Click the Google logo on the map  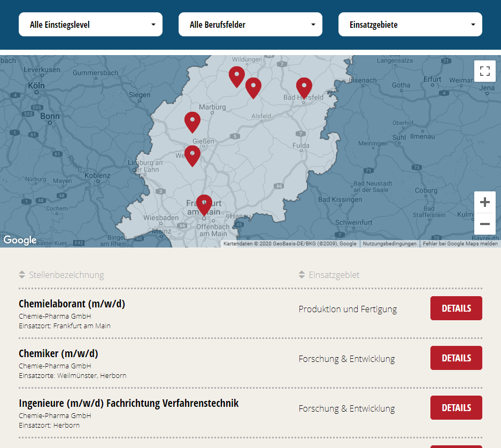click(20, 240)
